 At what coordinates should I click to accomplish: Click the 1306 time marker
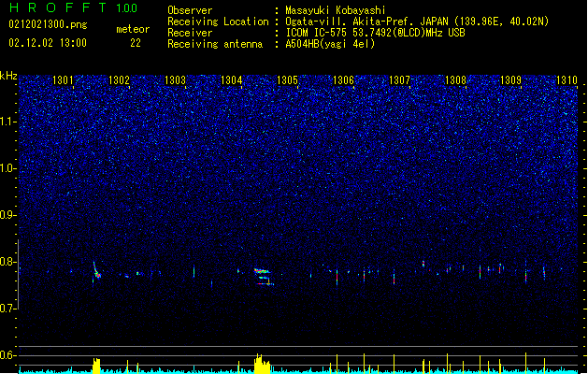tap(343, 79)
